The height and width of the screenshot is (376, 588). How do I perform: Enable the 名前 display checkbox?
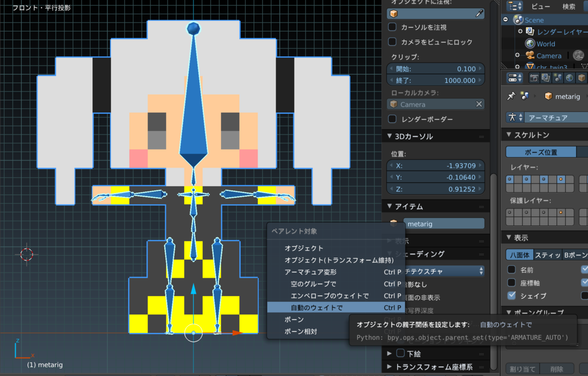tap(512, 270)
